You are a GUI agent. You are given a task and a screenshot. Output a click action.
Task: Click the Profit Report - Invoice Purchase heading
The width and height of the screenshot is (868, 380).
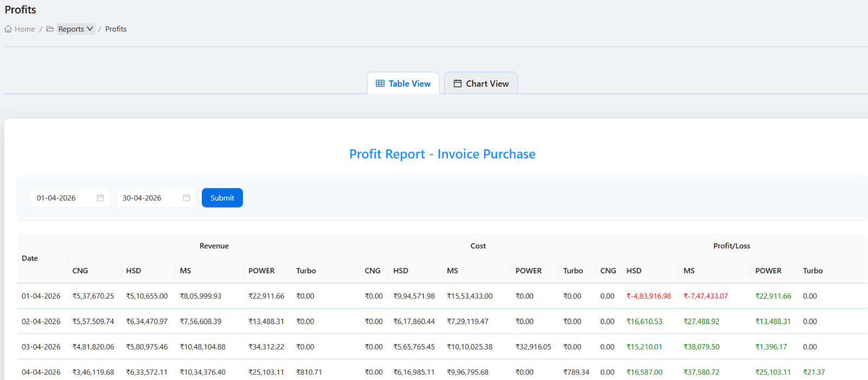coord(442,154)
